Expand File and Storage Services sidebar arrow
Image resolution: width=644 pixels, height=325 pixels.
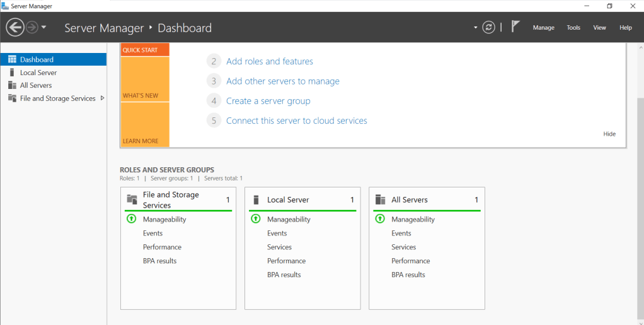[103, 98]
